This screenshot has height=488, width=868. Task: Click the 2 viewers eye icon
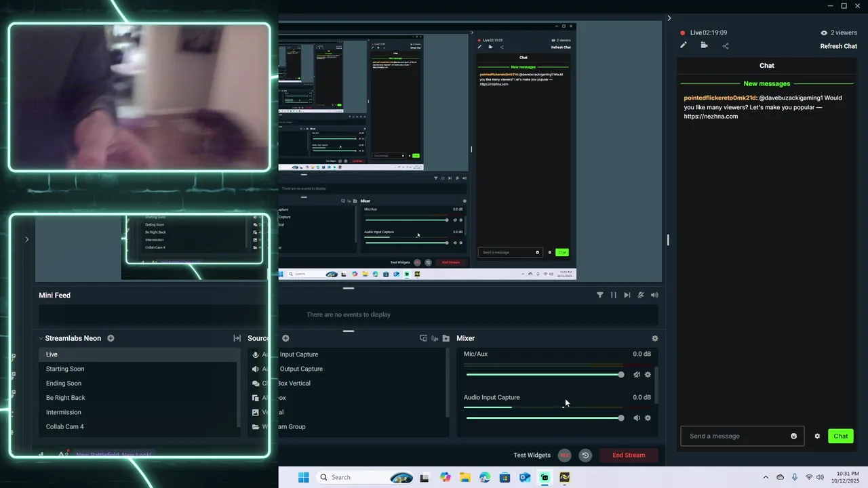824,33
